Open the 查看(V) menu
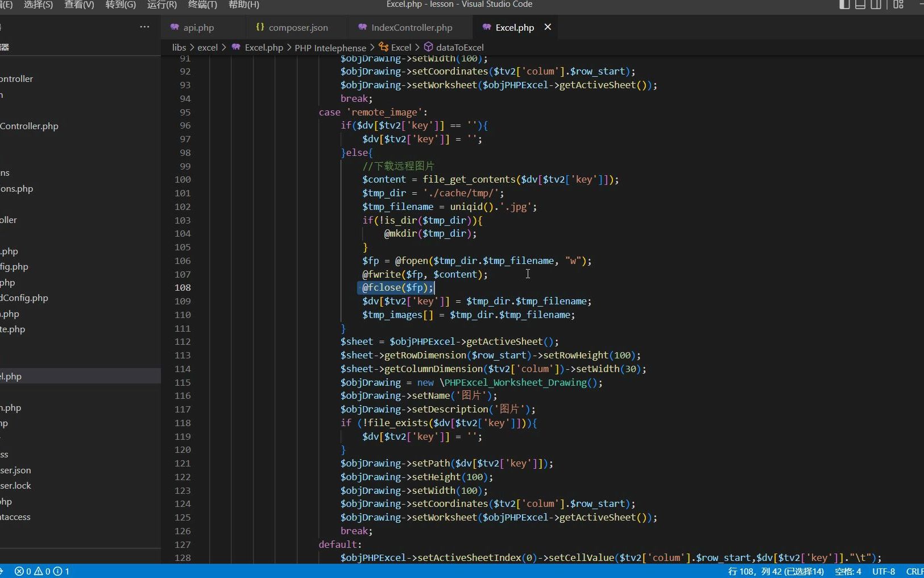Viewport: 924px width, 578px height. pos(79,5)
